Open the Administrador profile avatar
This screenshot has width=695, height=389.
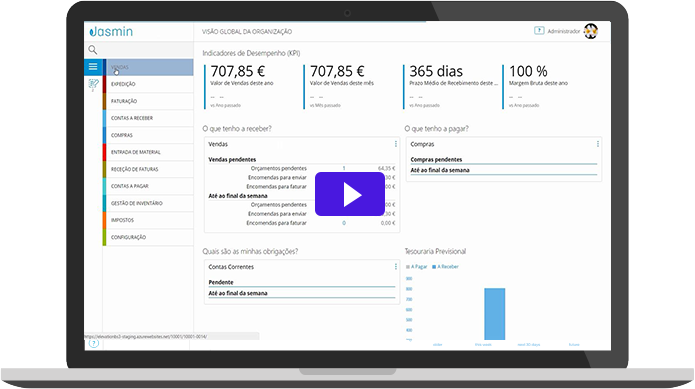point(590,31)
